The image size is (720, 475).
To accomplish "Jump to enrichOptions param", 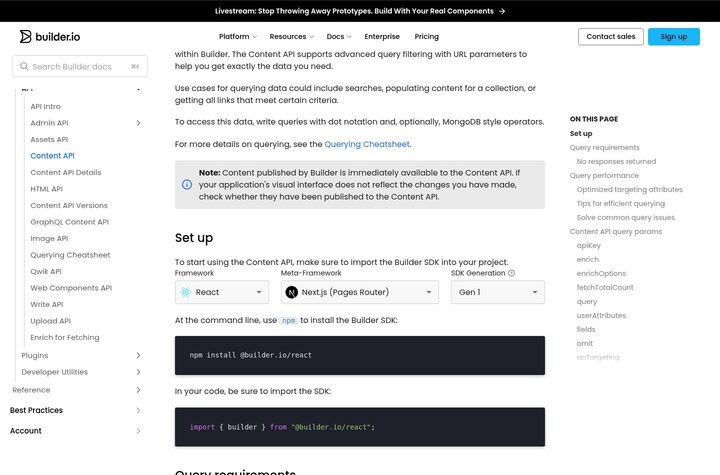I will point(601,274).
